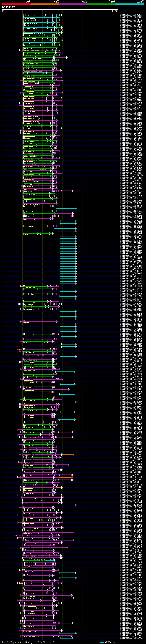This screenshot has width=146, height=644.
Task: Click the purple ~60% identity legend bar
Action: click(x=73, y=4)
